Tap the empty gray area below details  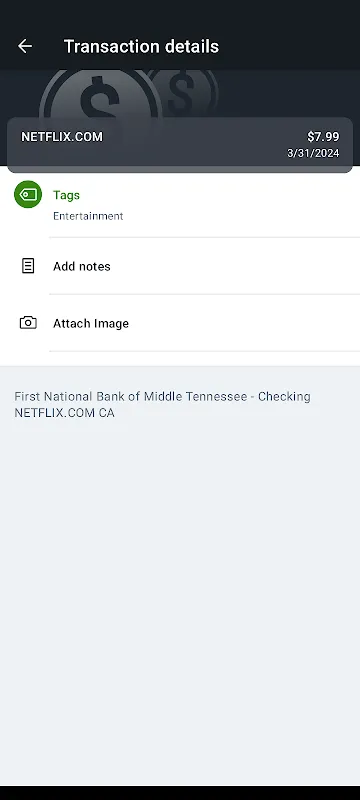point(180,602)
